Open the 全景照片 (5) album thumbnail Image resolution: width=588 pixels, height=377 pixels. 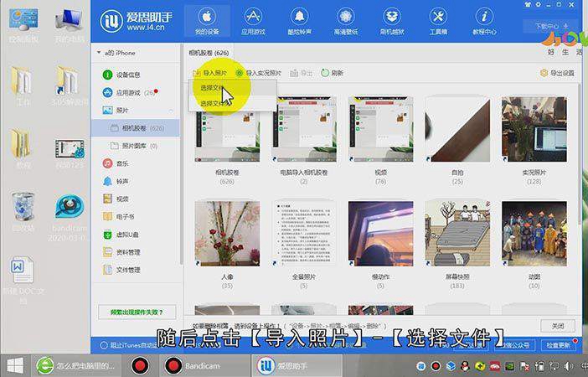304,234
